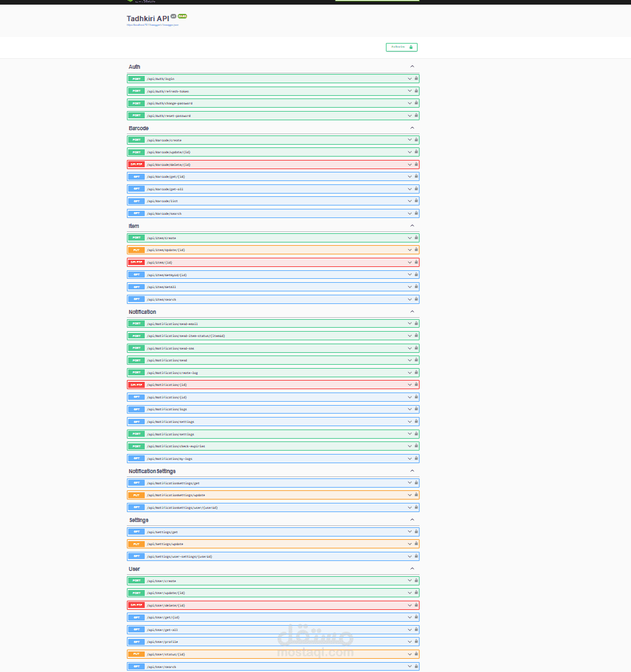
Task: Click lock icon on /api/Auth/login row
Action: (416, 79)
